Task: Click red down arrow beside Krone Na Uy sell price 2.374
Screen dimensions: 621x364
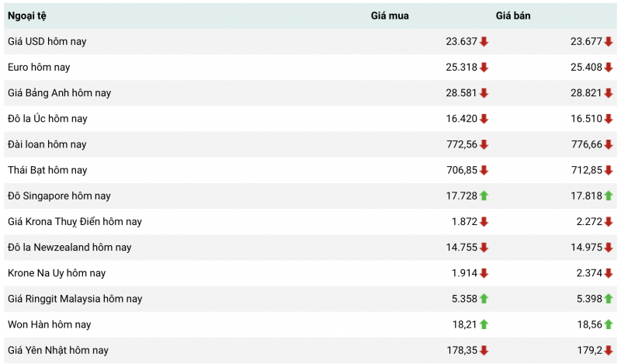Action: tap(609, 273)
